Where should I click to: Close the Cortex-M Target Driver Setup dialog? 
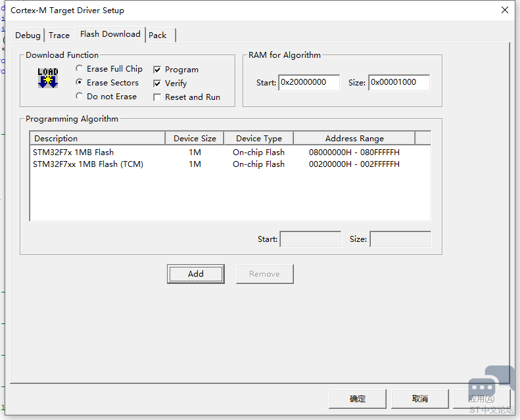[x=505, y=10]
